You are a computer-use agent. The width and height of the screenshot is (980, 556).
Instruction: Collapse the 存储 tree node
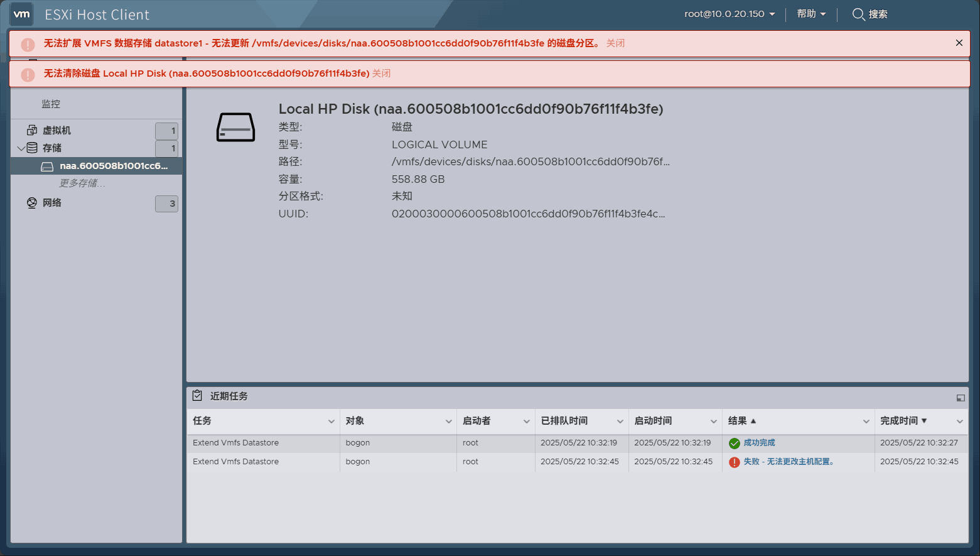pos(21,148)
